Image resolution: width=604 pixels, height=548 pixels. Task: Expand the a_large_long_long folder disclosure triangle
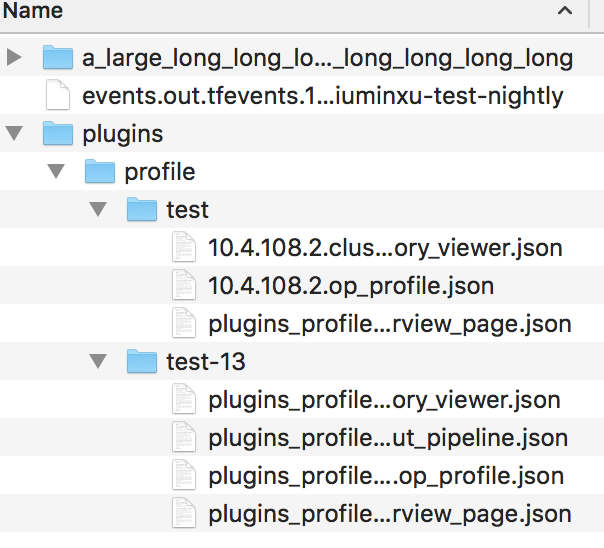click(14, 58)
